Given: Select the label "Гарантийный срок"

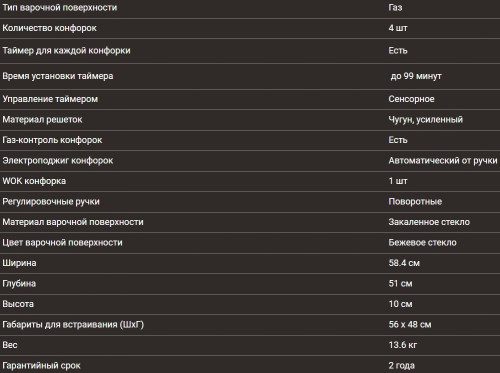Looking at the screenshot, I should tap(42, 366).
